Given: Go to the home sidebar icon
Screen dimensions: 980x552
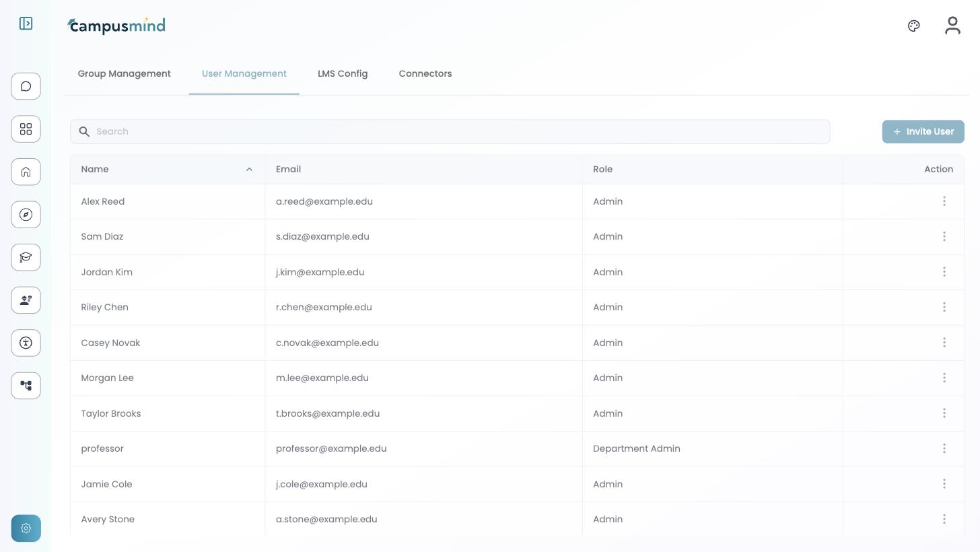Looking at the screenshot, I should [x=26, y=172].
